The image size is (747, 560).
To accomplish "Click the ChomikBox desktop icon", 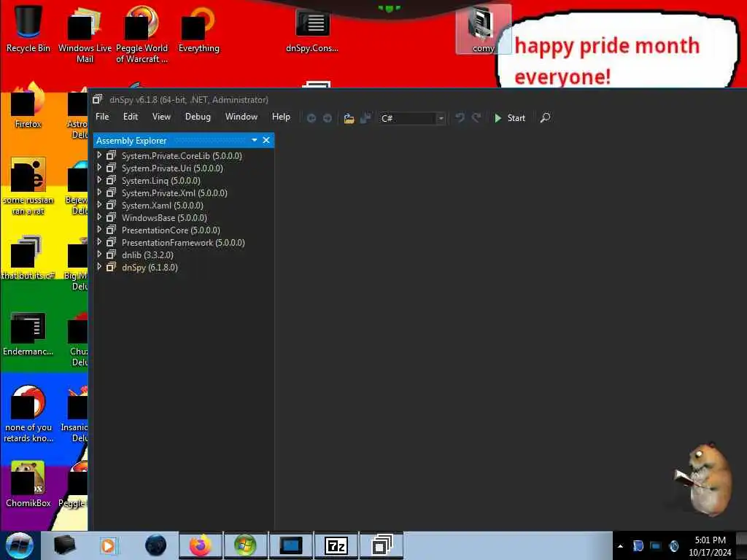I will pyautogui.click(x=28, y=484).
